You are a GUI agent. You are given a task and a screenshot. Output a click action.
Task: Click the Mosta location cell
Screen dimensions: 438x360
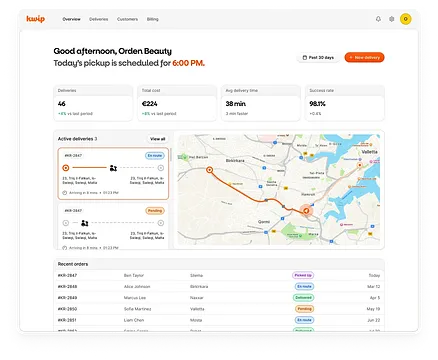click(x=196, y=320)
